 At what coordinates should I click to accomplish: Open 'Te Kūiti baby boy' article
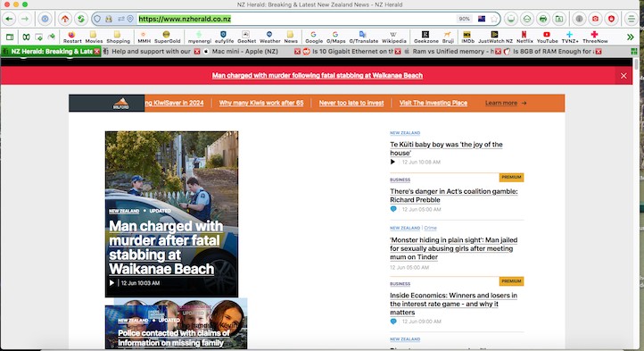446,148
